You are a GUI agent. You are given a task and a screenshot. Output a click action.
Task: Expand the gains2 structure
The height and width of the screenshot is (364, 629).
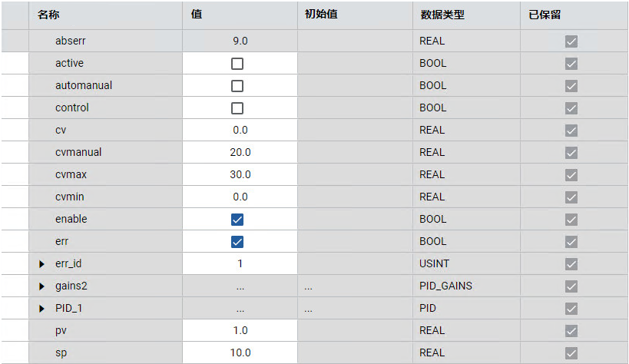42,286
